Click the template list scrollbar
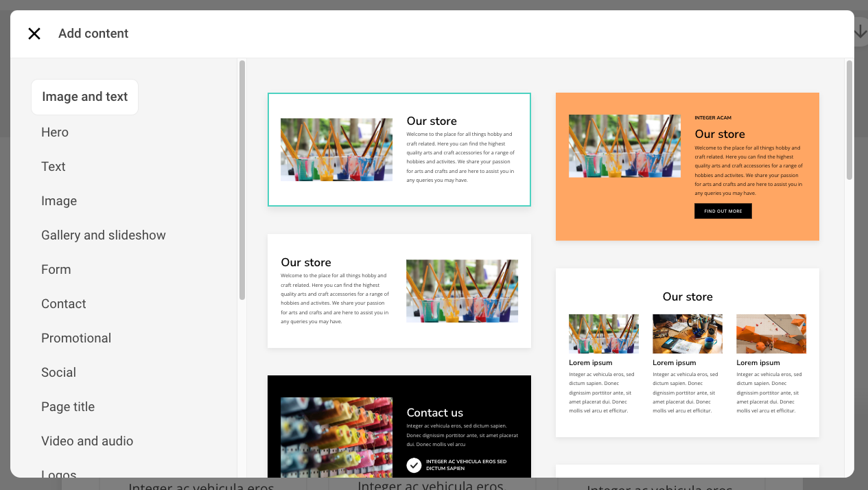The height and width of the screenshot is (490, 868). click(849, 120)
